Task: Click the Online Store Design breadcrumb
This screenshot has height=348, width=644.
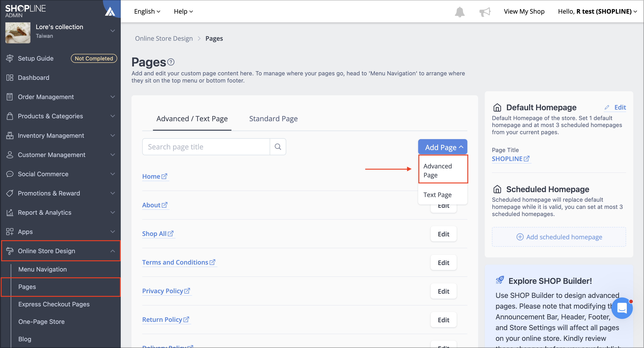Action: coord(164,38)
